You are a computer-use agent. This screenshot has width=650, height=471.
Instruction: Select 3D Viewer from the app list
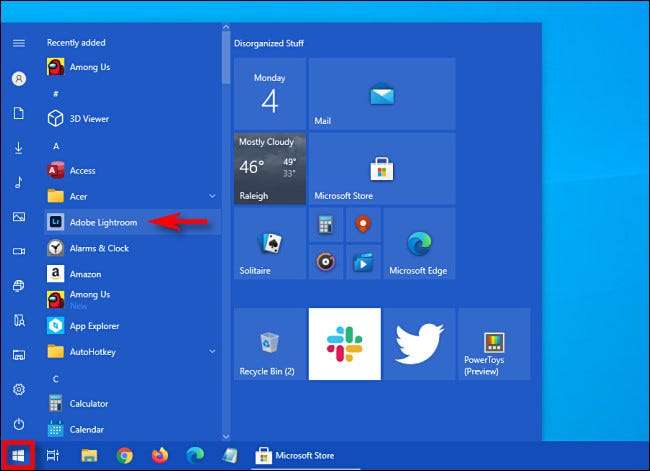click(88, 118)
